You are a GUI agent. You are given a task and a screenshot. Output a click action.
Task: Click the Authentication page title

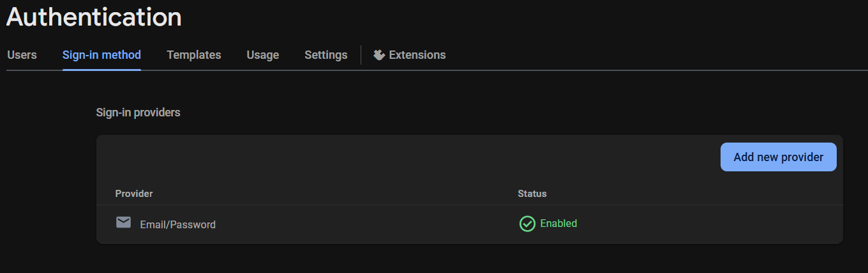[94, 17]
